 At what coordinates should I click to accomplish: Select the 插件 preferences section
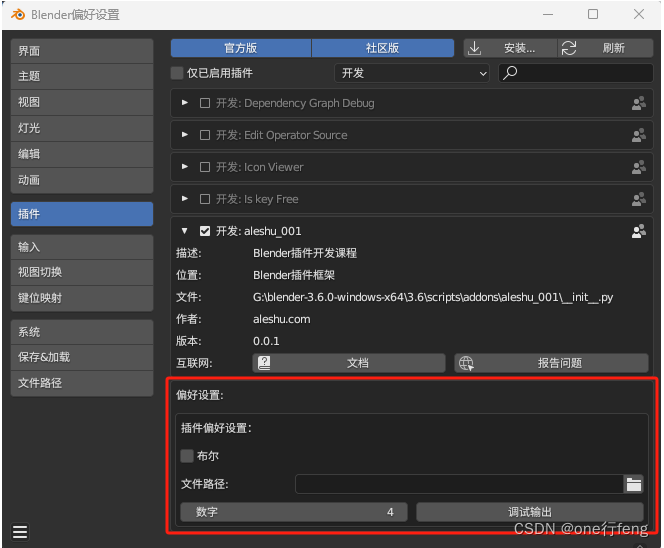[x=82, y=214]
